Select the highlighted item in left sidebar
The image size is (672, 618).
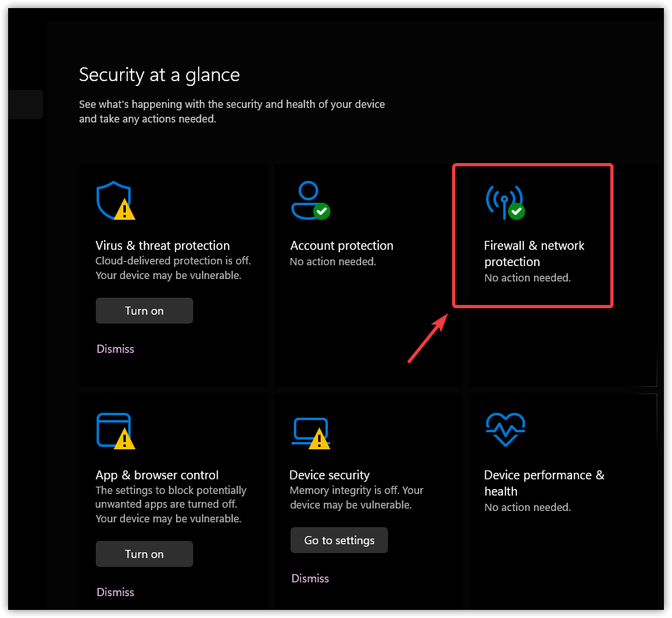(x=25, y=105)
